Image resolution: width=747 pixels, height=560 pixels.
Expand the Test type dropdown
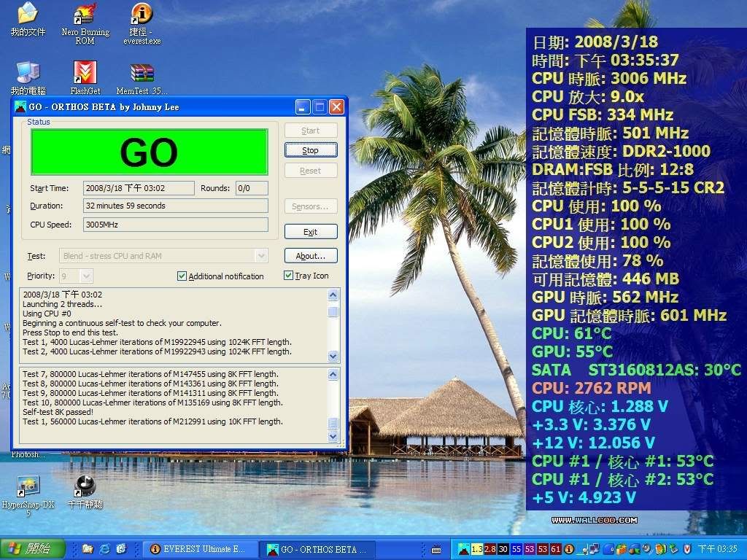(x=260, y=256)
